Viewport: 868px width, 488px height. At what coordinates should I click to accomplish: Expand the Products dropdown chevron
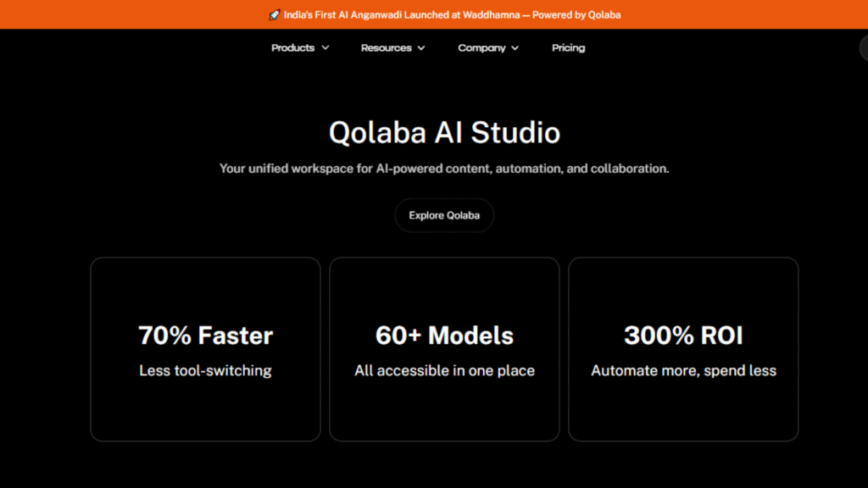[325, 48]
